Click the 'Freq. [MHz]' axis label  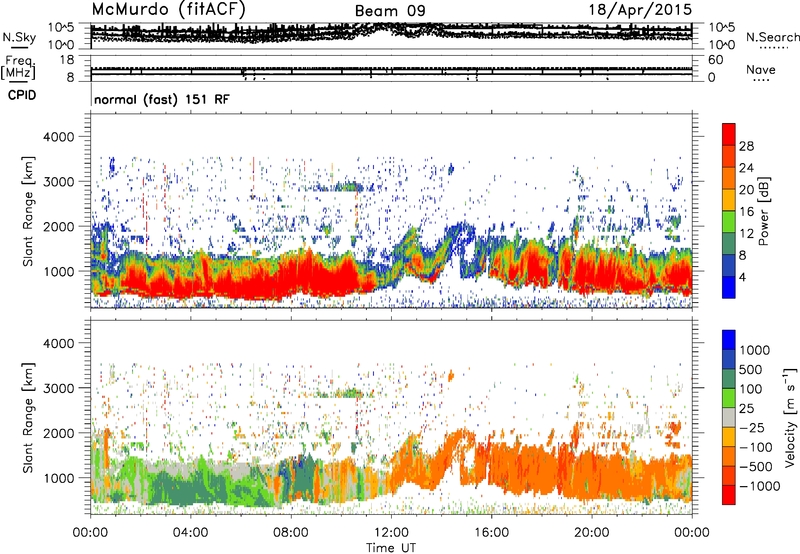pos(18,68)
